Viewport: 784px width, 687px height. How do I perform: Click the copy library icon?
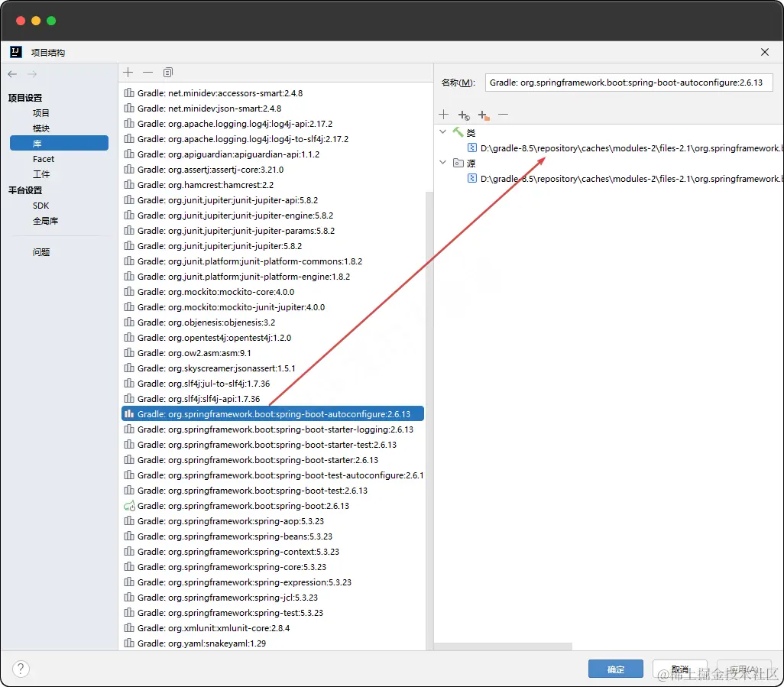click(x=168, y=73)
